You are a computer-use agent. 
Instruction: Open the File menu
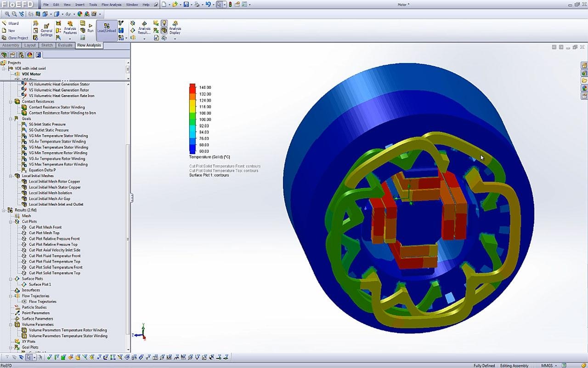click(46, 5)
